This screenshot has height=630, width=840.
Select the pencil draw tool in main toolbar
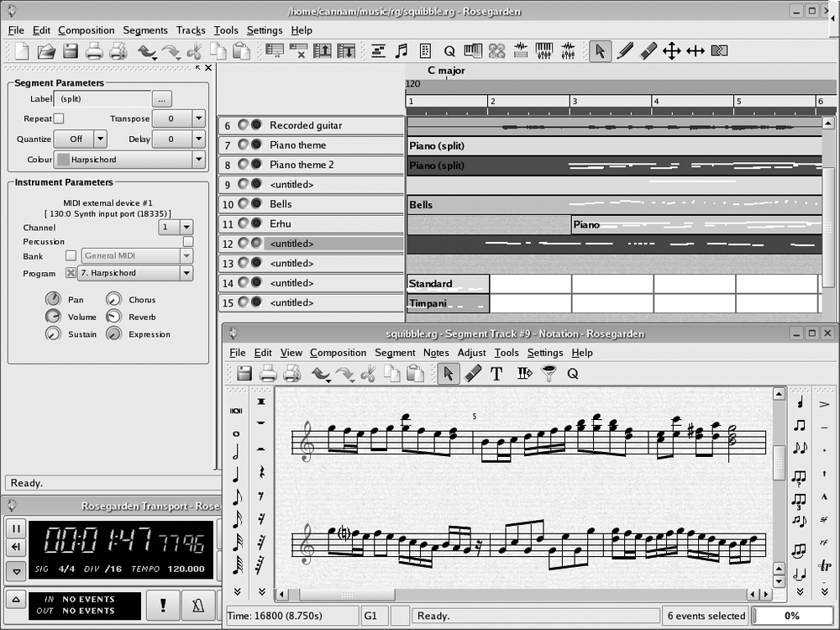(624, 51)
